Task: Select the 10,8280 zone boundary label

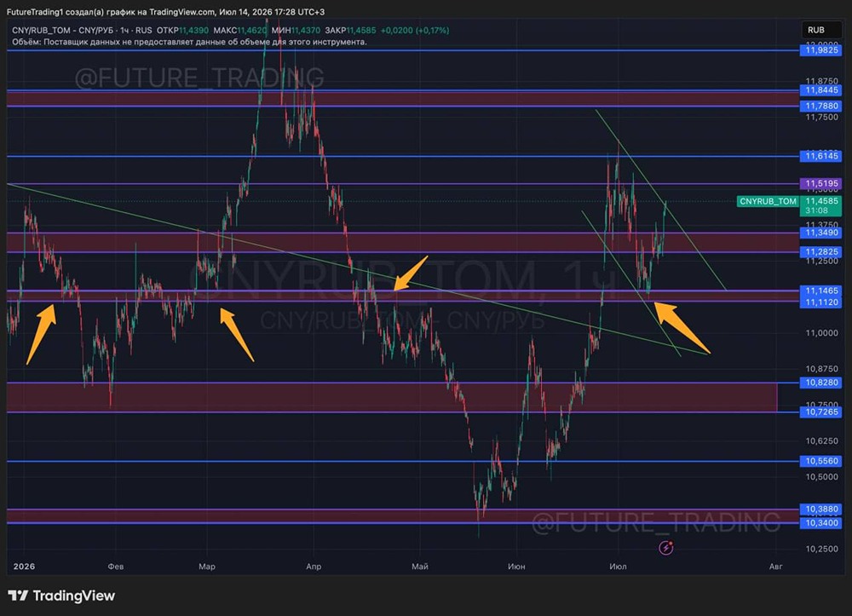Action: click(x=821, y=383)
